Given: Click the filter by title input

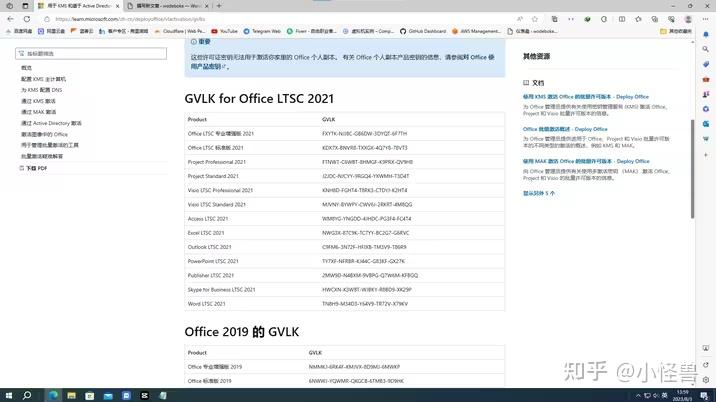Looking at the screenshot, I should (91, 53).
